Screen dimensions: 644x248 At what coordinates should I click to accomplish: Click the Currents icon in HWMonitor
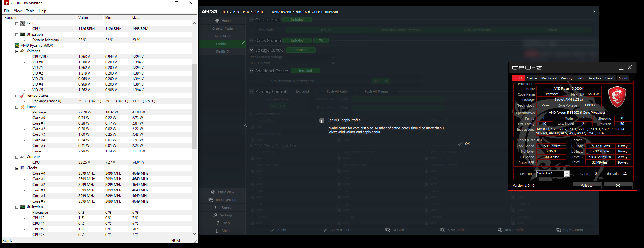tap(23, 157)
